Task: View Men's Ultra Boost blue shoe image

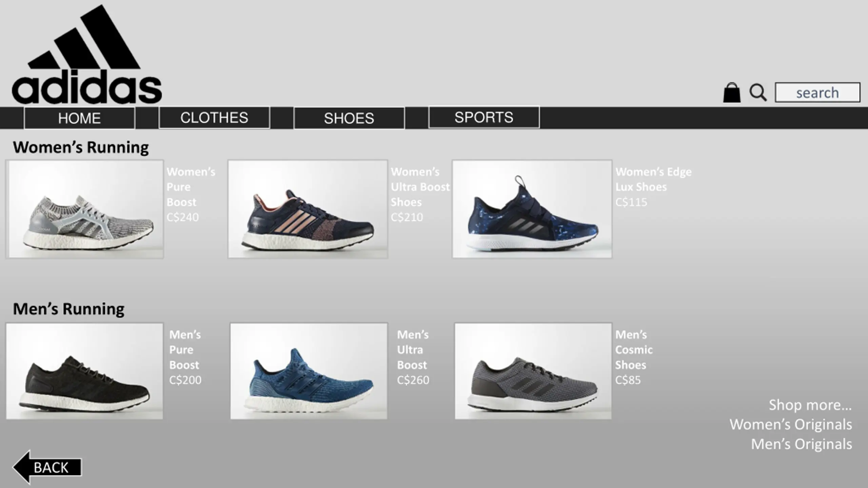Action: click(x=309, y=371)
